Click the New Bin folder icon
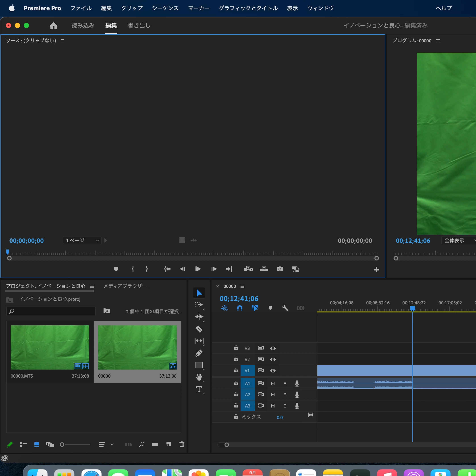The height and width of the screenshot is (476, 476). point(155,444)
